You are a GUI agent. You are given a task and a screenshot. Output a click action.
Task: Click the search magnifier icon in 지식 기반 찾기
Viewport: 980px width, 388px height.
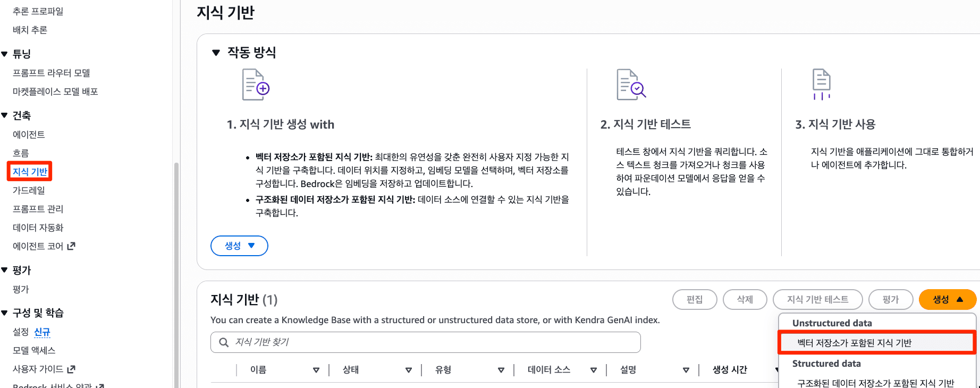coord(224,342)
